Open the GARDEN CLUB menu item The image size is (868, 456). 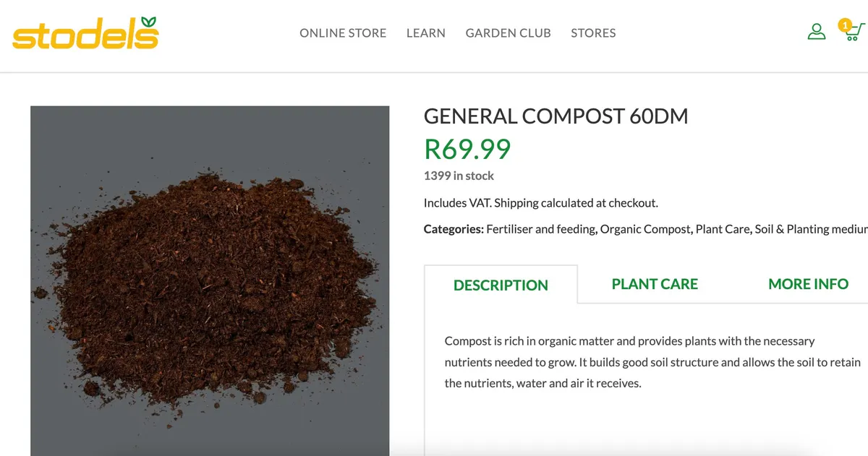(508, 33)
